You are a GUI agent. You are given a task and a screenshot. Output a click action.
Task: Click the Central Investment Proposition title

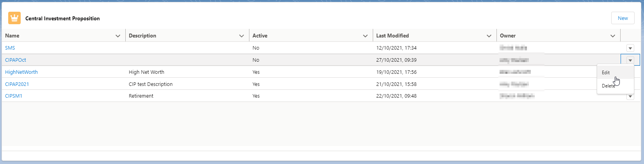[x=62, y=18]
